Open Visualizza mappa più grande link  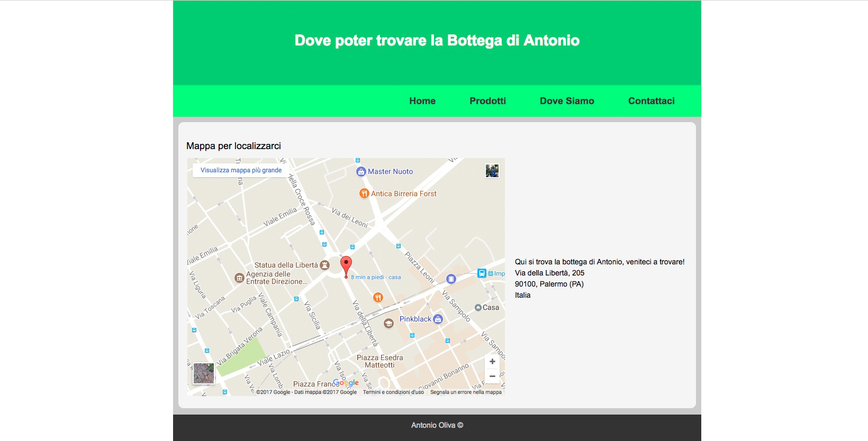[241, 170]
